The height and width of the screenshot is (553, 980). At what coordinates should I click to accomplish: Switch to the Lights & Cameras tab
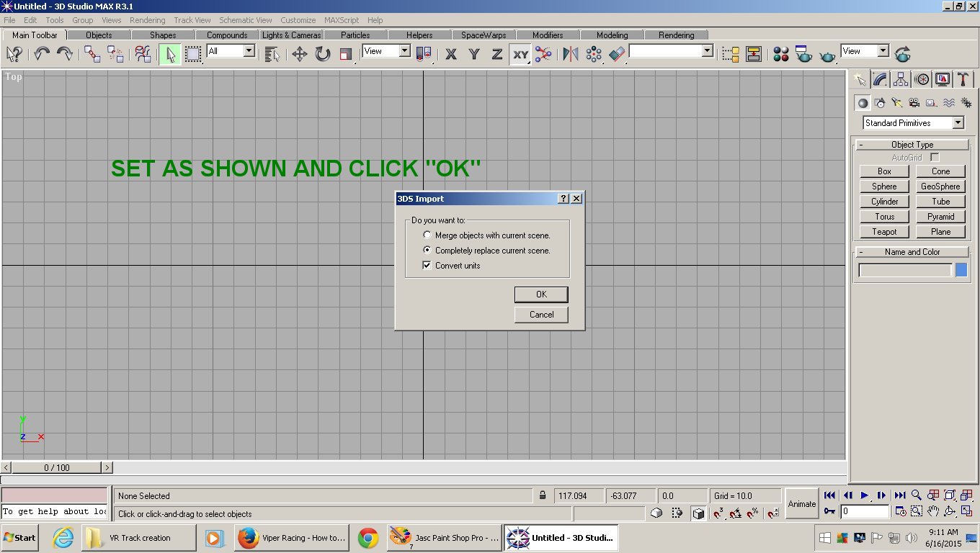coord(291,35)
